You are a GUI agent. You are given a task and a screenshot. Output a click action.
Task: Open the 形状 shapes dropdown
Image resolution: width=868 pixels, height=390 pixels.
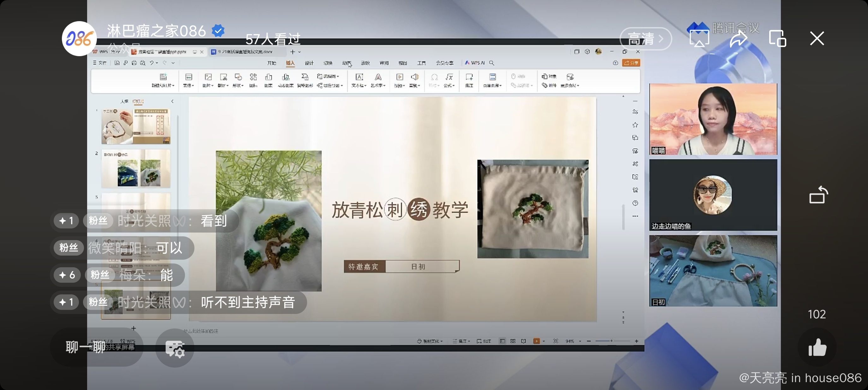[238, 80]
